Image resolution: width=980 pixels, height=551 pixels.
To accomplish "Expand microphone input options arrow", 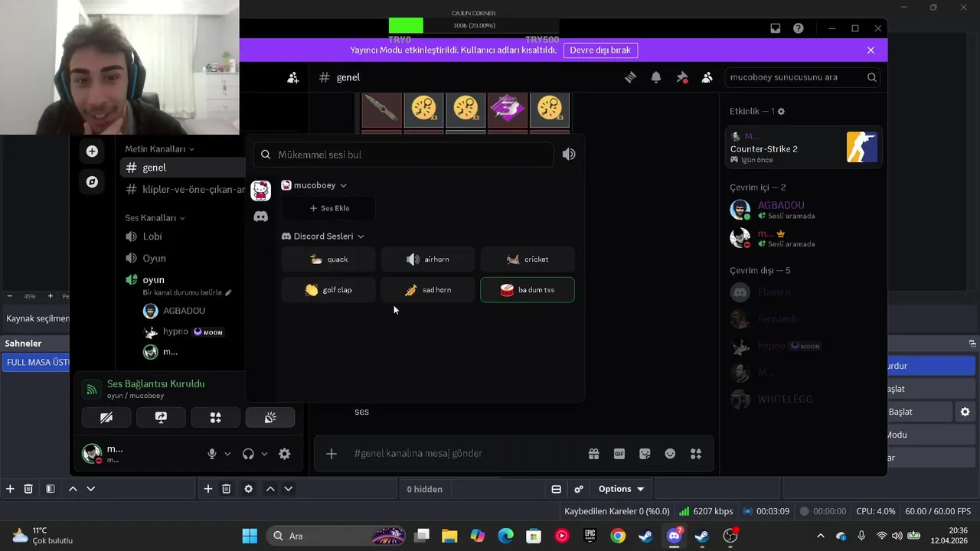I will 227,454.
